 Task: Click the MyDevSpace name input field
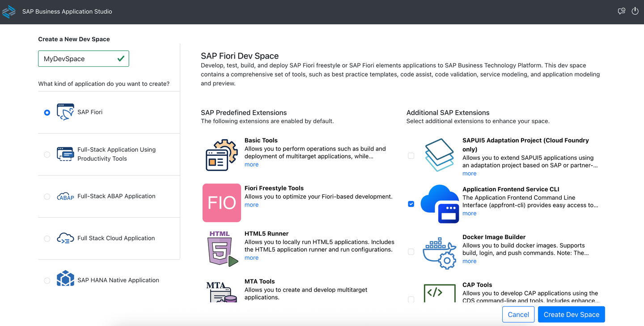pyautogui.click(x=84, y=59)
